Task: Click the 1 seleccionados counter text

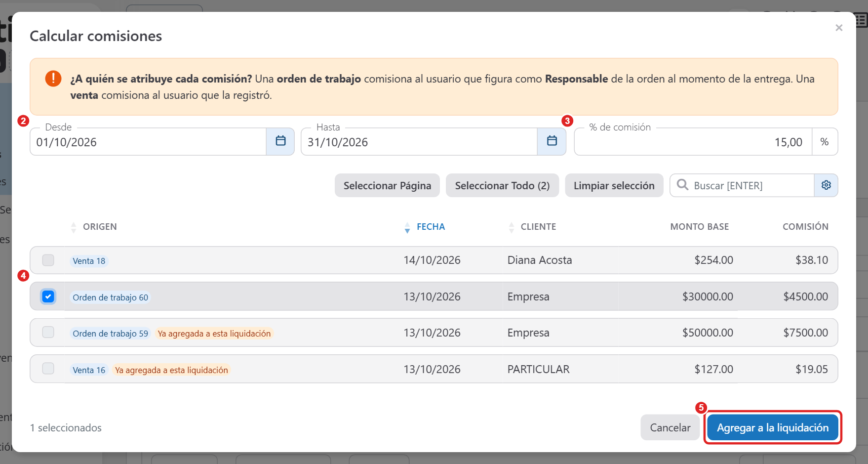Action: [x=66, y=427]
